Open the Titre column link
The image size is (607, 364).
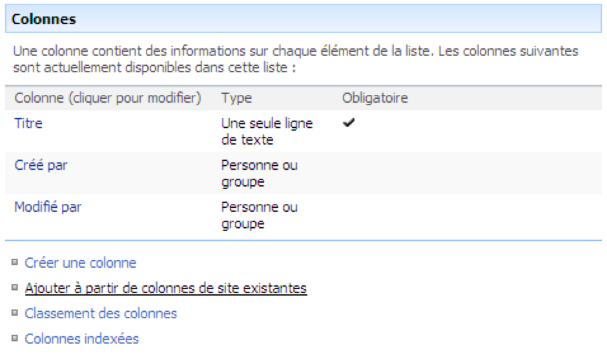click(x=28, y=123)
